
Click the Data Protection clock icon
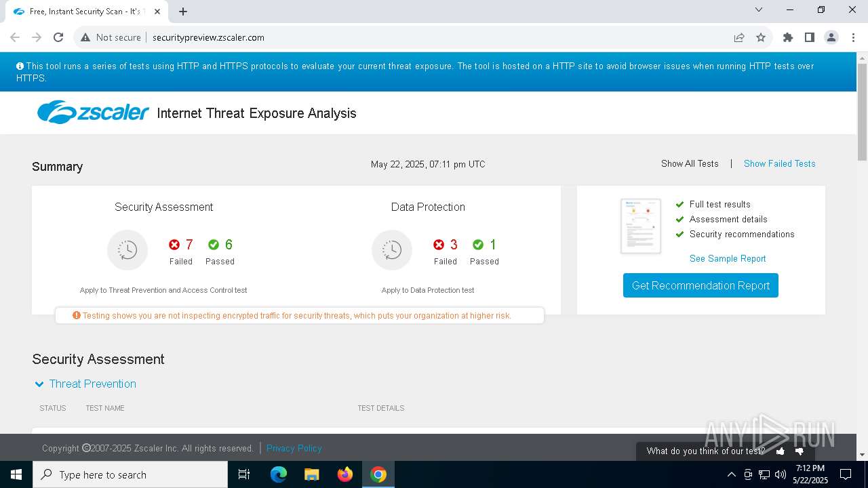click(x=392, y=250)
